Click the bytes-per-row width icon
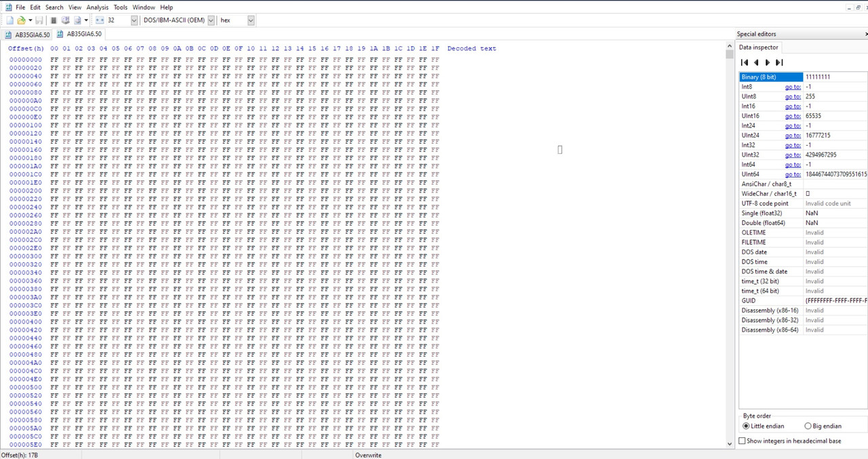This screenshot has height=459, width=868. 100,20
